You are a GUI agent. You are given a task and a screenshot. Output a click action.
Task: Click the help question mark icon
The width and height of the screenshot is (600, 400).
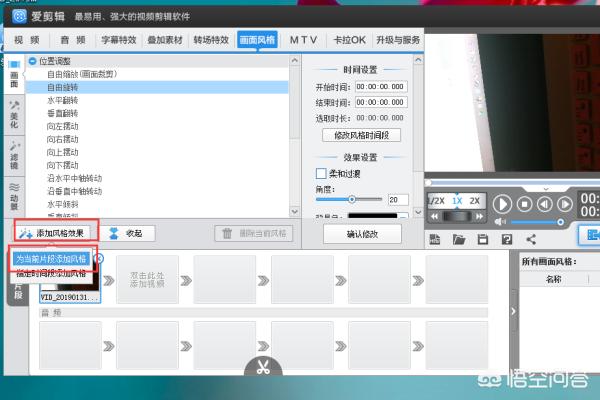click(x=506, y=239)
